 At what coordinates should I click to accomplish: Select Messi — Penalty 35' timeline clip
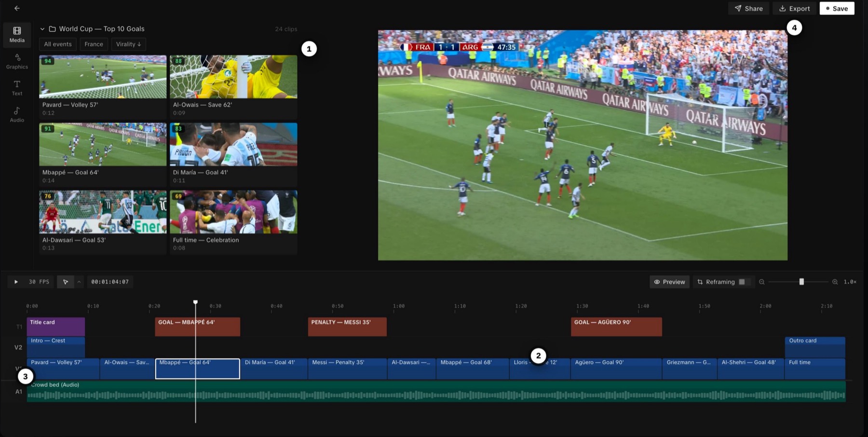[347, 369]
